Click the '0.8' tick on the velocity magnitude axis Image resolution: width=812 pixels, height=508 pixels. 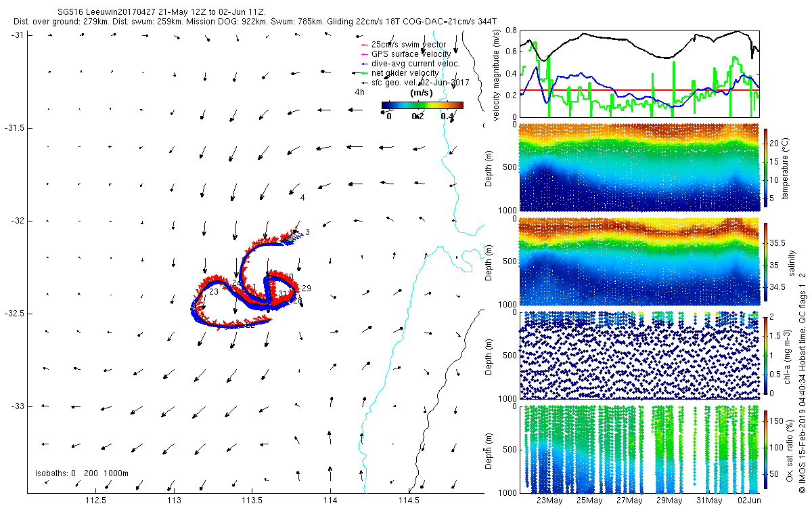pyautogui.click(x=512, y=30)
